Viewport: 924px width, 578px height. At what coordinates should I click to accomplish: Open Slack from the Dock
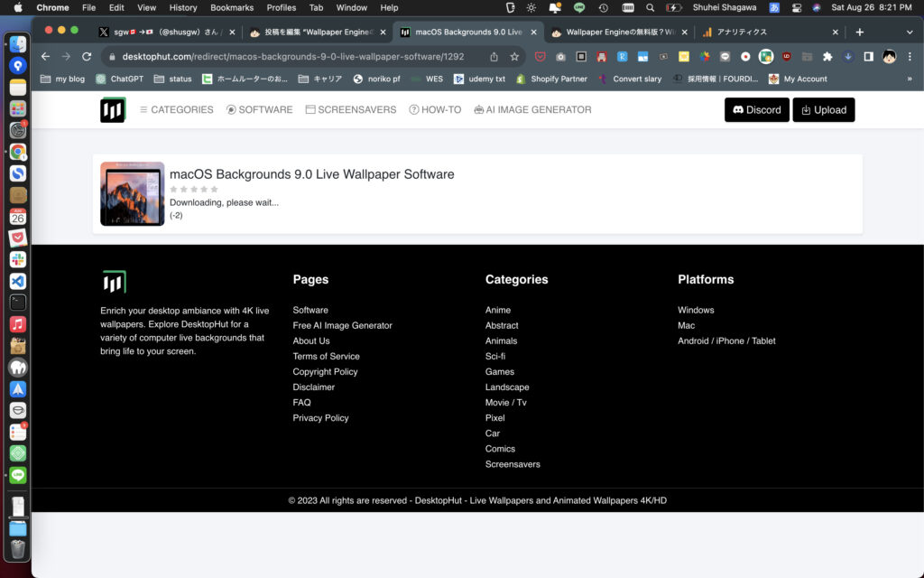[x=18, y=259]
